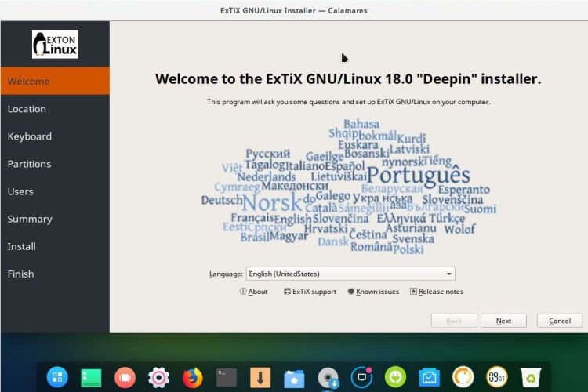Select the Summary step in sidebar
Viewport: 588px width, 392px height.
coord(55,219)
